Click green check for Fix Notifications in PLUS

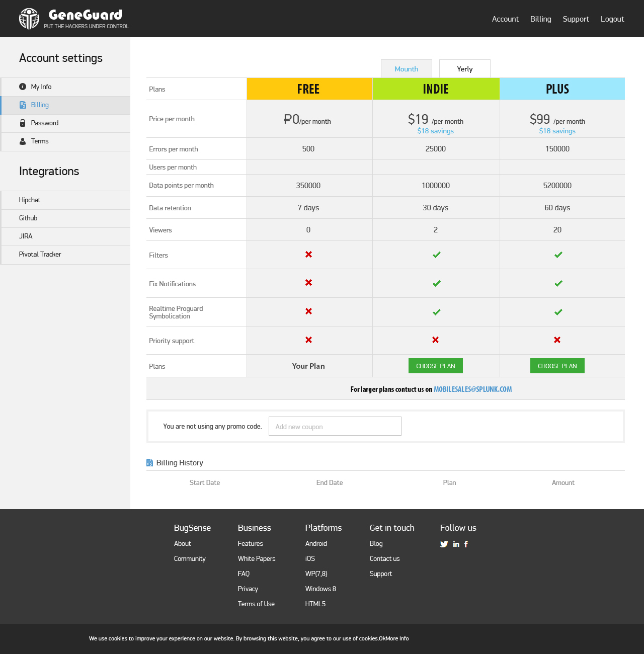pos(558,284)
